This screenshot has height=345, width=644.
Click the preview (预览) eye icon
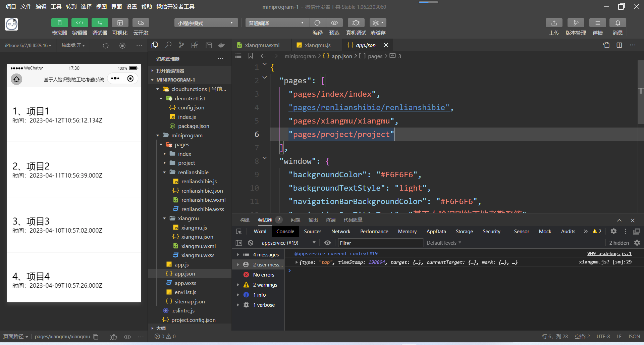click(x=334, y=23)
